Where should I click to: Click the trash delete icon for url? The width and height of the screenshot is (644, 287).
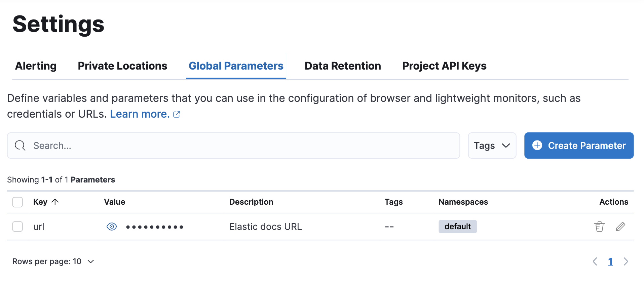[x=599, y=227]
